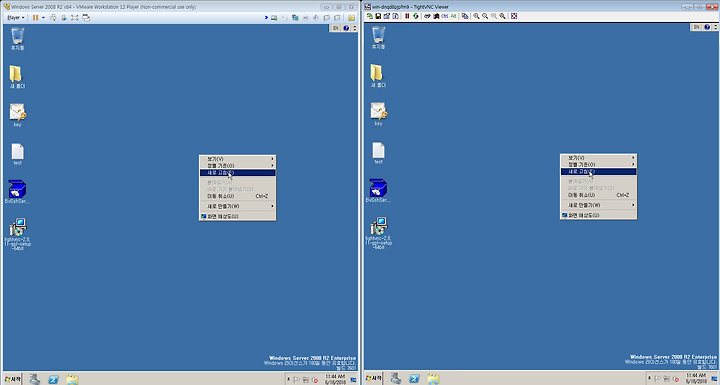The height and width of the screenshot is (385, 720).
Task: Choose Undo Move Ctrl+Z in TightVNC context menu
Action: tap(598, 195)
